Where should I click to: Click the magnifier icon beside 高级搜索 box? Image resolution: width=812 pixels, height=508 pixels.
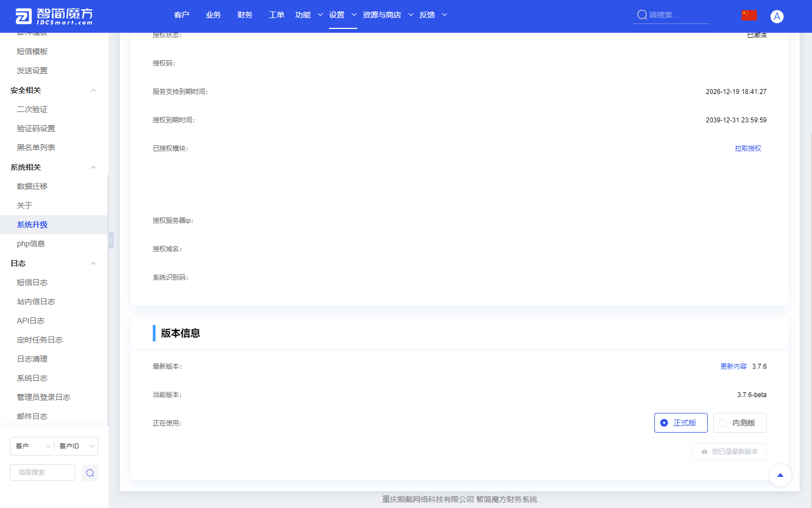pos(89,472)
